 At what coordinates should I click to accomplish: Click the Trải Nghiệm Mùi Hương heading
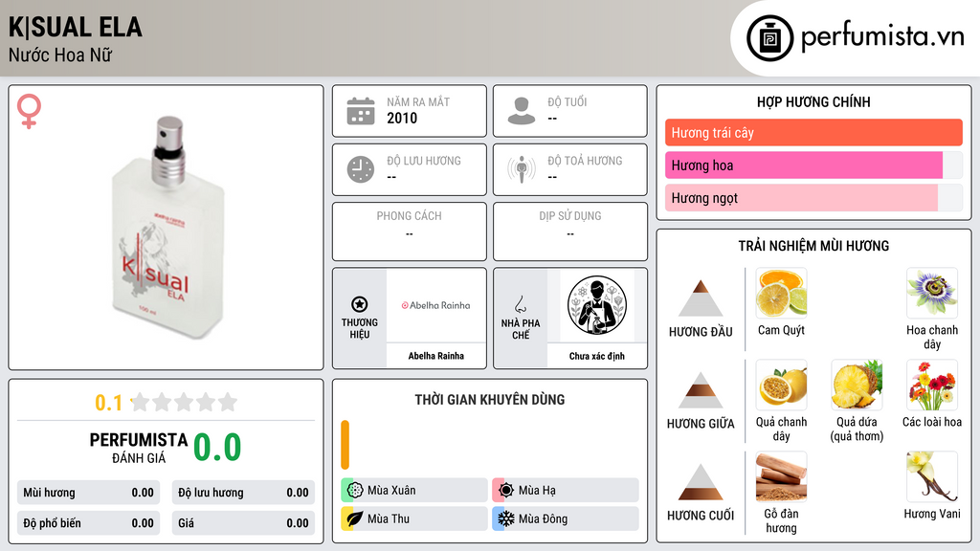[x=813, y=246]
